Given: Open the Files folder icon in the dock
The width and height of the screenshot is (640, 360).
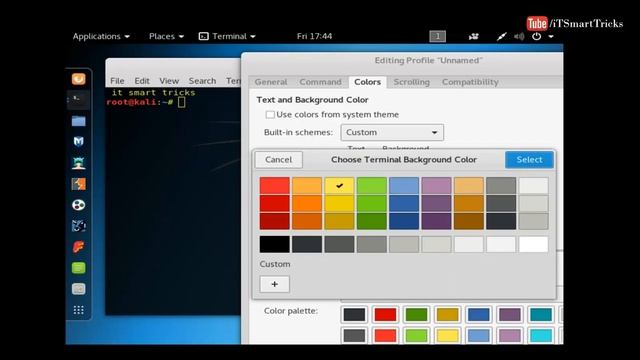Looking at the screenshot, I should (78, 121).
